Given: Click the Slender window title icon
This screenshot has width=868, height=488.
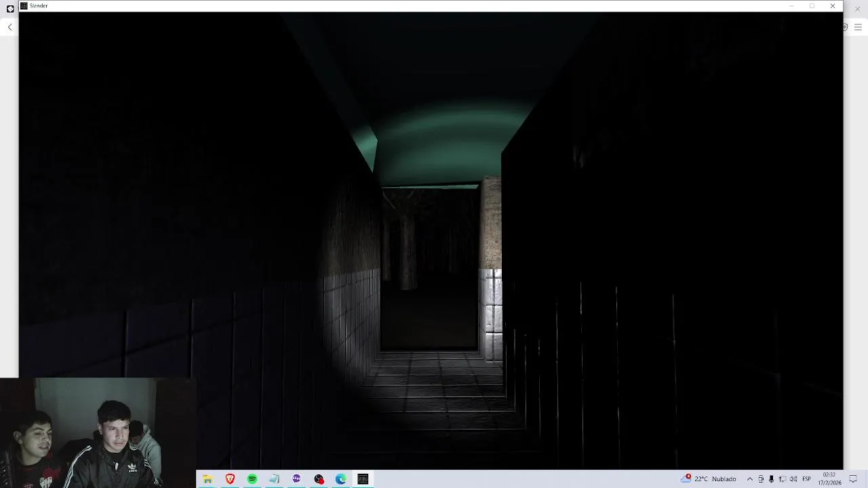Looking at the screenshot, I should [x=24, y=5].
